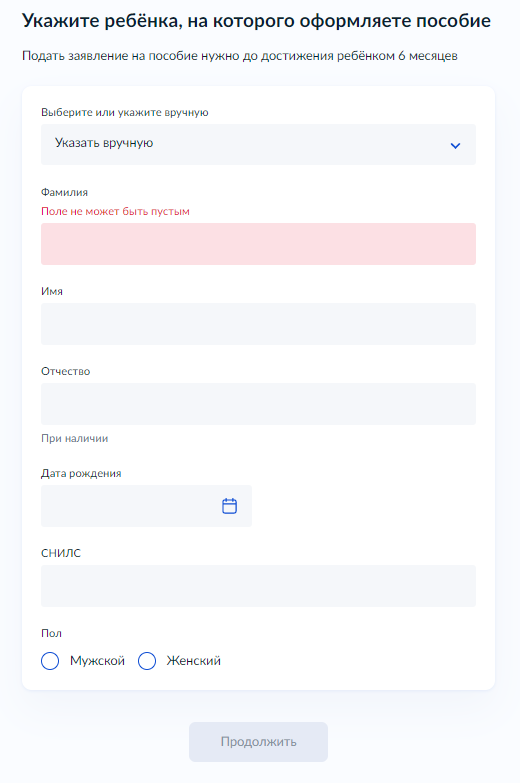The height and width of the screenshot is (783, 520).
Task: Click the subtitle about 6 месяцев deadline
Action: [x=240, y=56]
